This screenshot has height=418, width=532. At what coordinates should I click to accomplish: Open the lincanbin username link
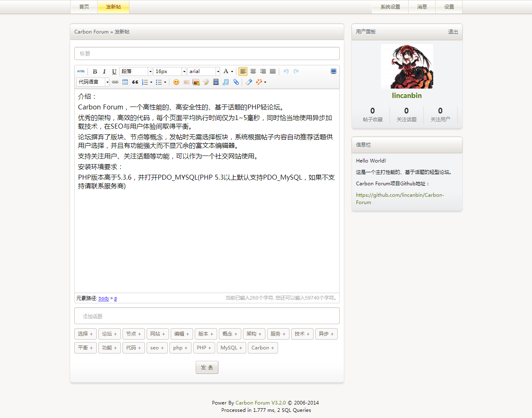[x=407, y=96]
